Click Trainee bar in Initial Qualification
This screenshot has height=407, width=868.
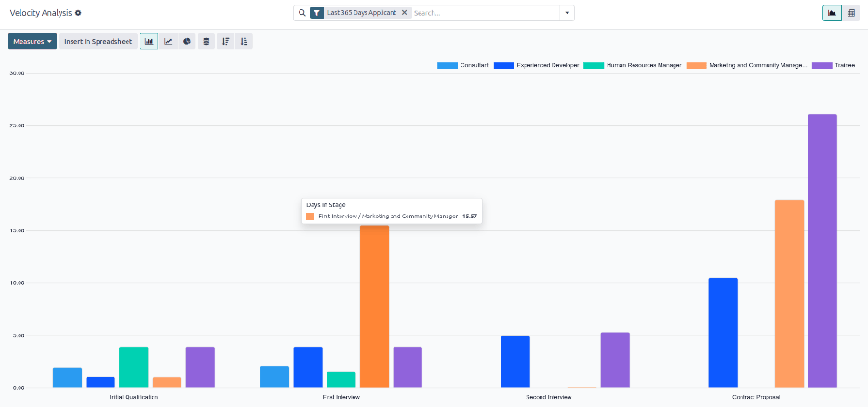point(200,367)
